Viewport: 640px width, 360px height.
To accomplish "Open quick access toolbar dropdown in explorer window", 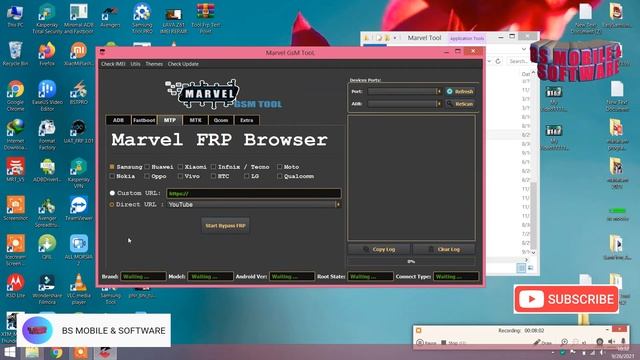I will 395,38.
